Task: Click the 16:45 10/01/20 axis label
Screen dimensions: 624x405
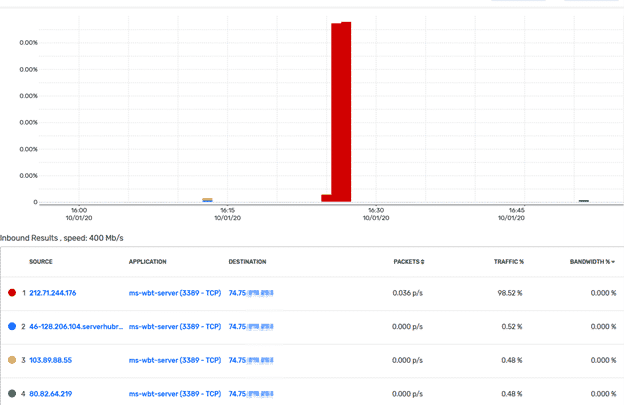Action: [511, 214]
